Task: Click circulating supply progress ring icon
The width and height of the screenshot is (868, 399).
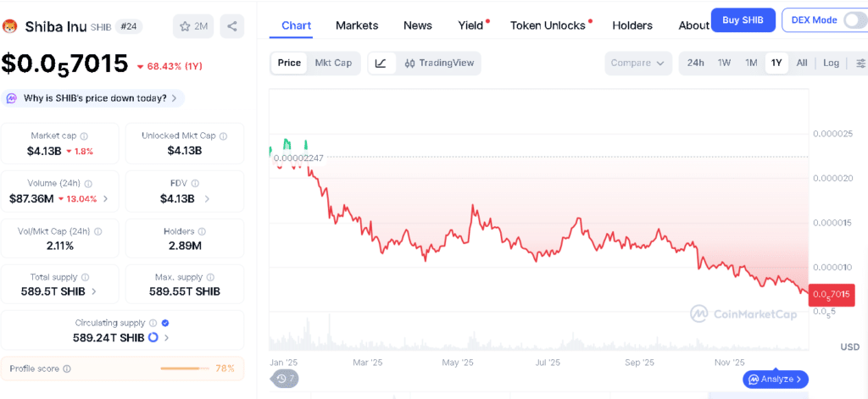Action: tap(153, 337)
